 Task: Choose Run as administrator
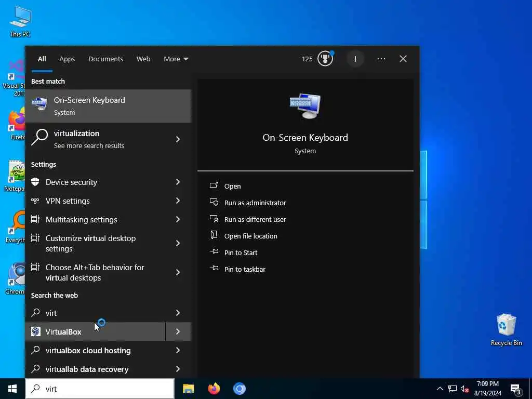point(255,203)
